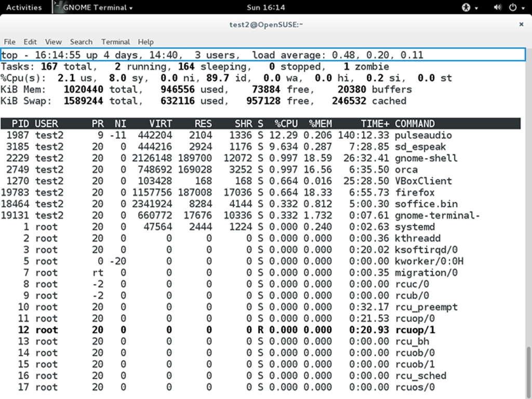Close the test2@OpenSUSE terminal window
This screenshot has height=399, width=532.
[521, 24]
